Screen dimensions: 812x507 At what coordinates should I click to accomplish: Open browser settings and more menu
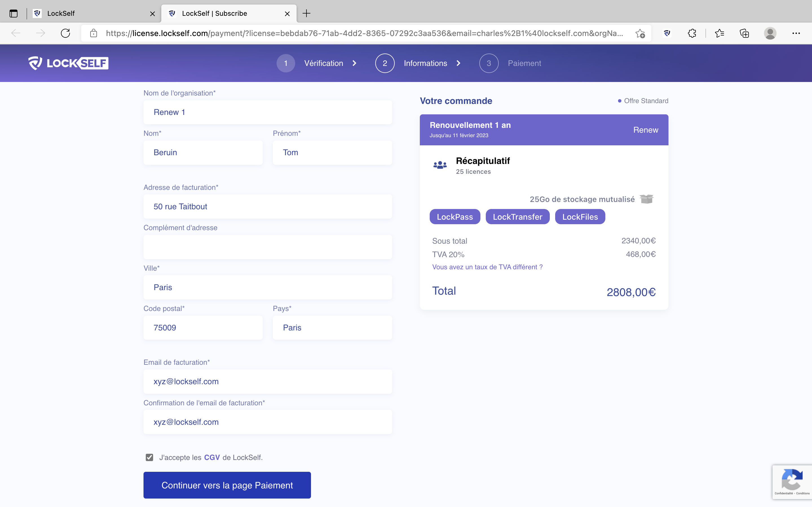[796, 33]
